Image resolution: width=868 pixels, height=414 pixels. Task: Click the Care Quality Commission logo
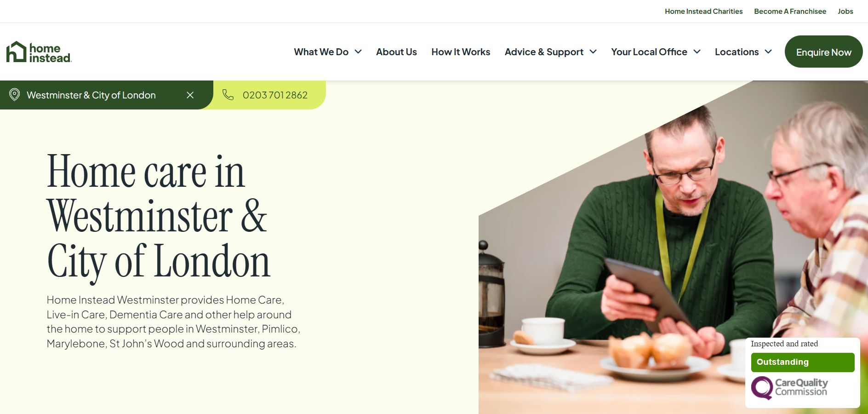pyautogui.click(x=789, y=388)
